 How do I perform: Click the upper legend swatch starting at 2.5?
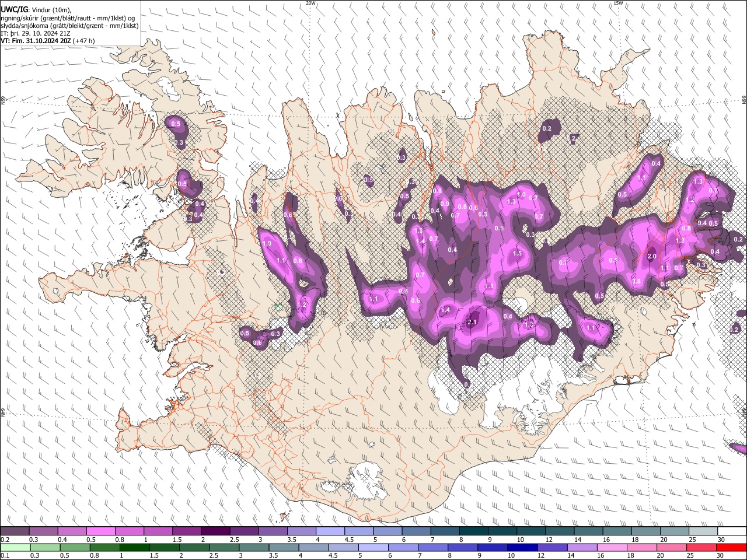tap(244, 531)
